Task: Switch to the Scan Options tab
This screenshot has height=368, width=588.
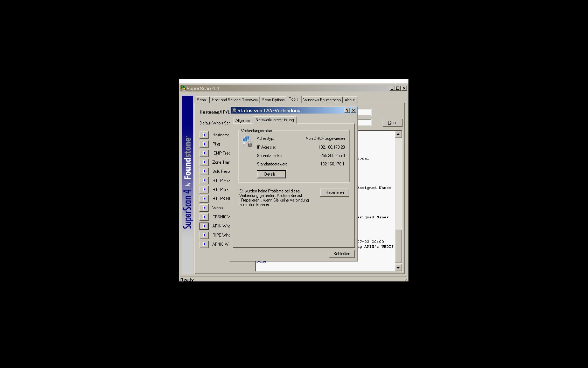Action: 273,100
